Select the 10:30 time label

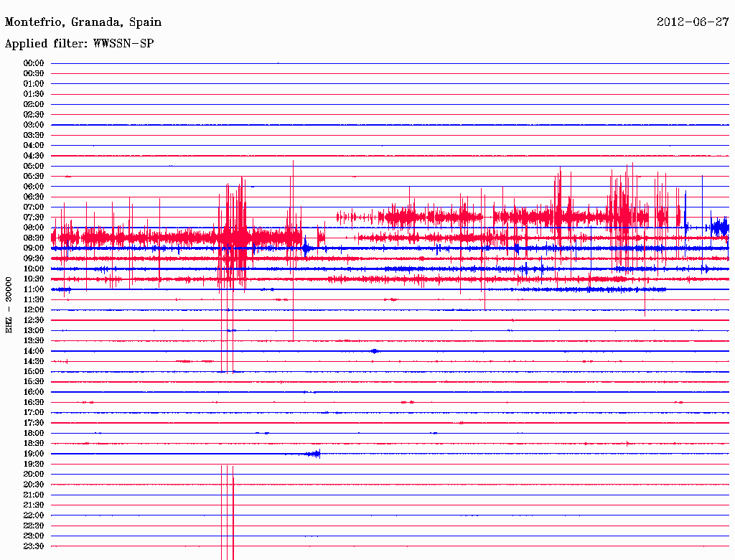[x=34, y=279]
